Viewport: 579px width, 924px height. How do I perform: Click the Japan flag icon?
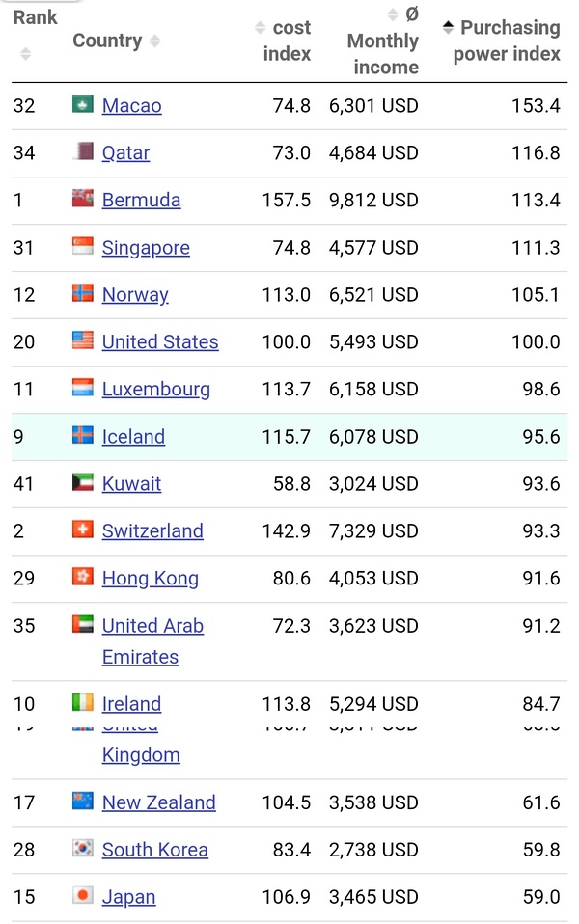pos(83,896)
